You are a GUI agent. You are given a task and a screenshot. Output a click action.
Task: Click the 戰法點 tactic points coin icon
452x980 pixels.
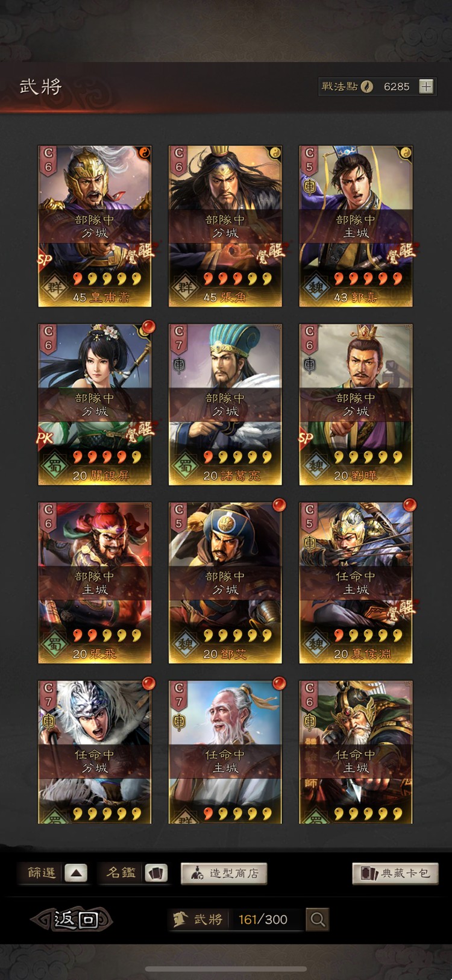pos(367,87)
